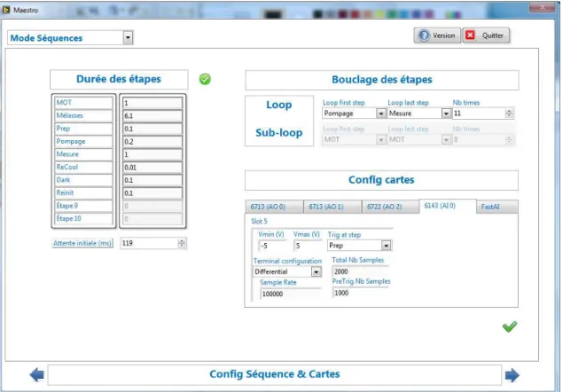Click the Config Séquence & Cartes title
The width and height of the screenshot is (563, 392).
coord(275,374)
